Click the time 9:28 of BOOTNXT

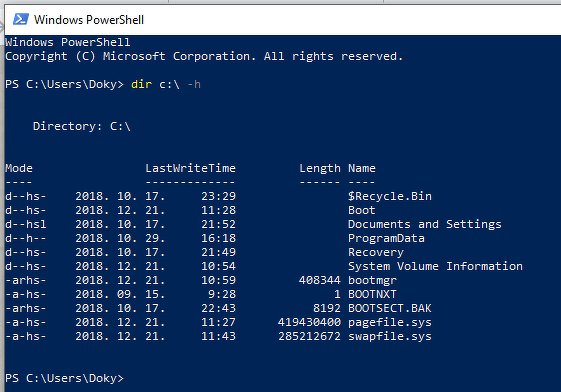pyautogui.click(x=222, y=294)
